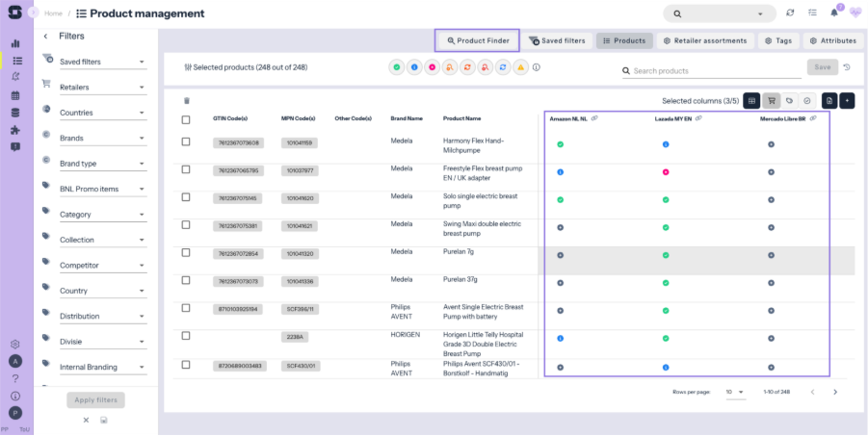Image resolution: width=868 pixels, height=436 pixels.
Task: Select the header checkbox for all products
Action: [x=186, y=119]
